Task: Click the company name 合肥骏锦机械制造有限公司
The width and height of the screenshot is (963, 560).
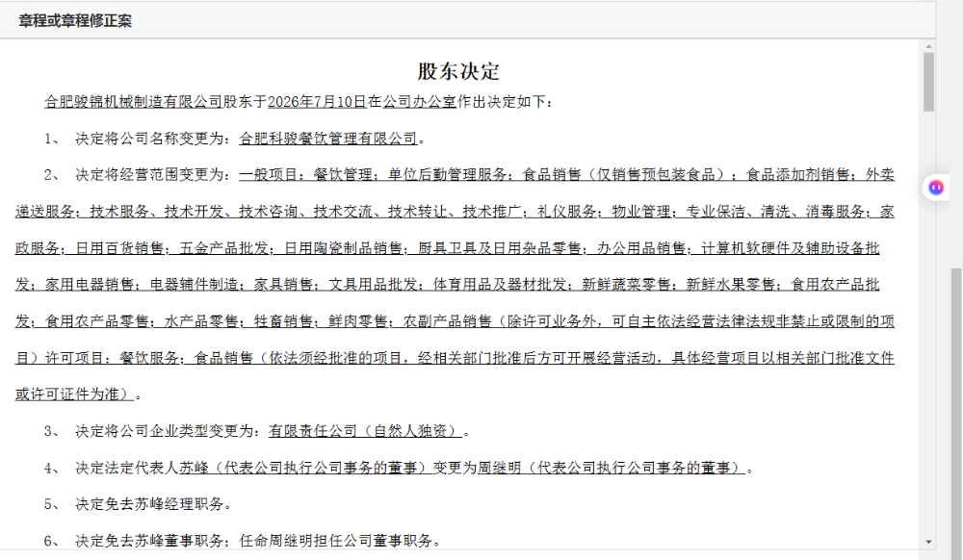Action: 133,102
